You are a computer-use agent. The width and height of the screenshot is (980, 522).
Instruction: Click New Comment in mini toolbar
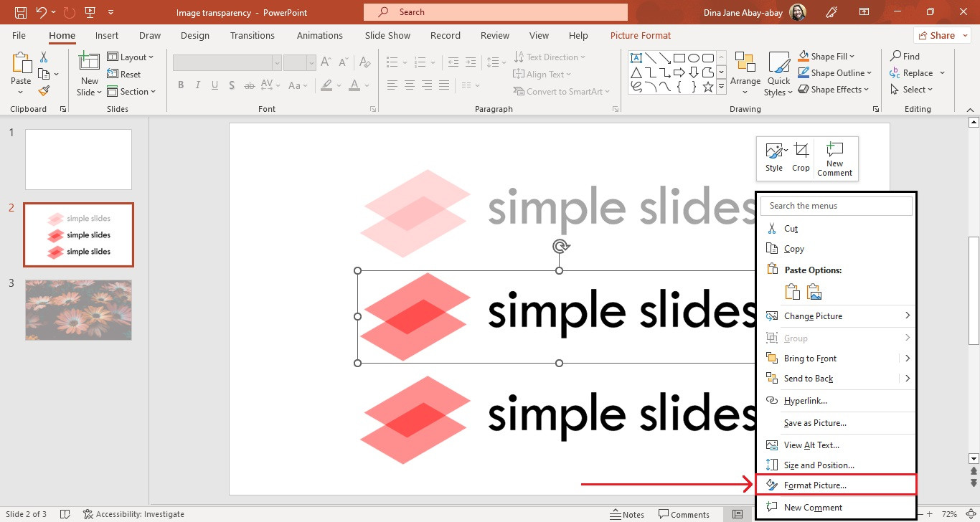pos(834,159)
